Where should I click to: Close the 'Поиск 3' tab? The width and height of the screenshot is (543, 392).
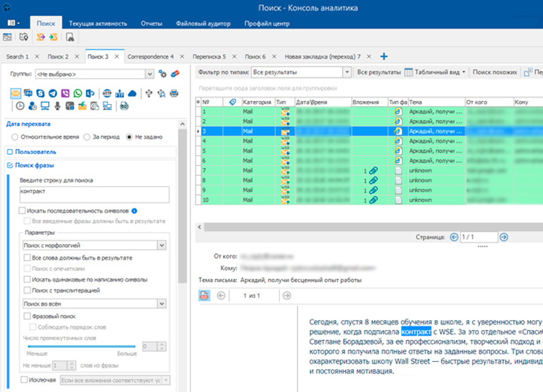point(117,56)
